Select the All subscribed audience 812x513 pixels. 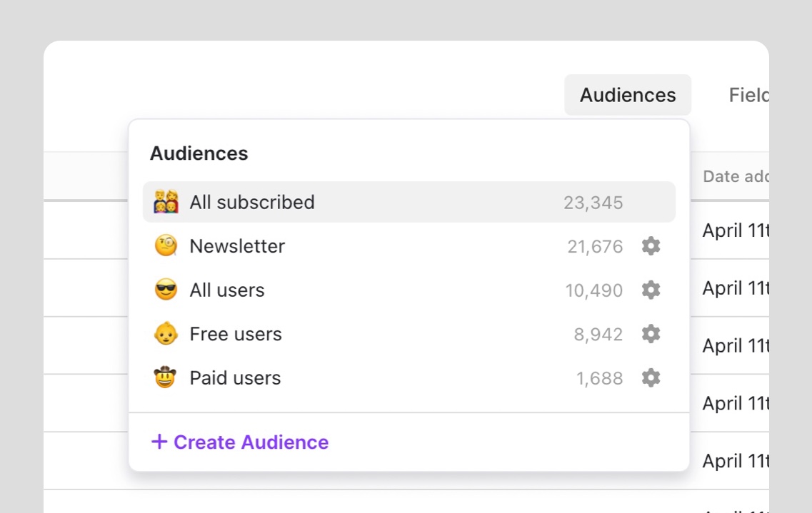tap(251, 203)
